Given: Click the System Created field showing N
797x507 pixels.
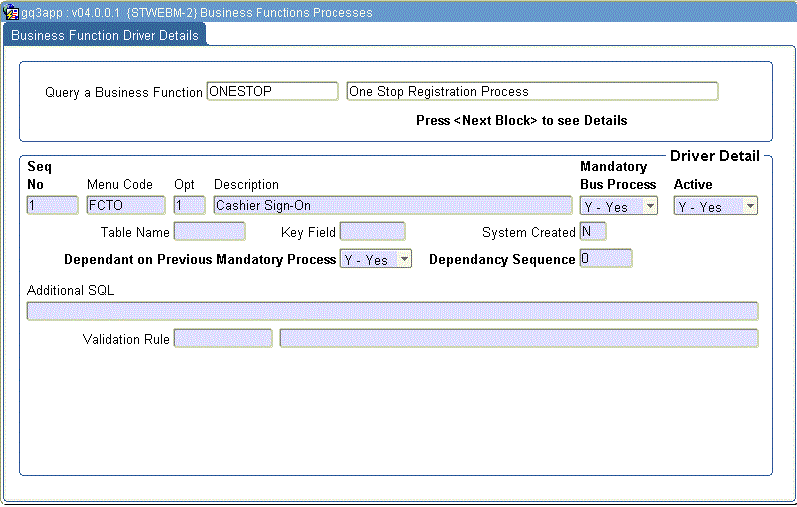Looking at the screenshot, I should [x=593, y=231].
